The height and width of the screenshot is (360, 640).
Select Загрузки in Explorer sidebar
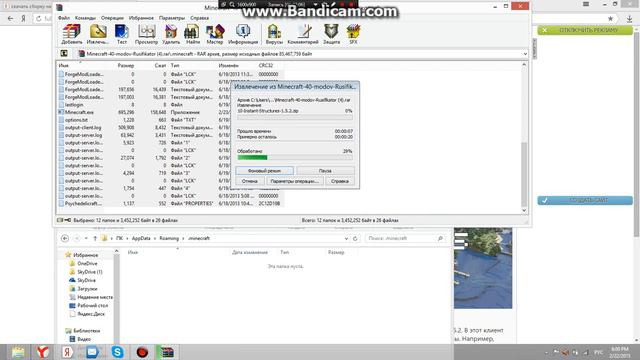87,289
